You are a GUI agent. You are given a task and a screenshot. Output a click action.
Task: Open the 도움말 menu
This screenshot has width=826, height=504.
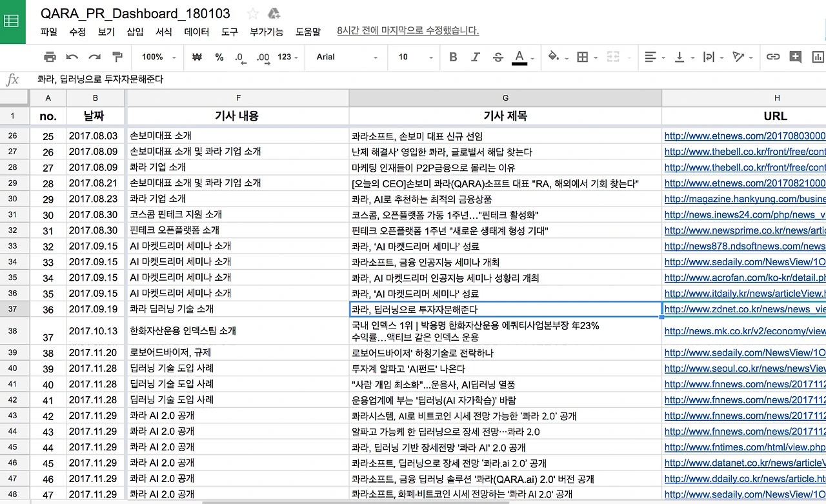308,32
